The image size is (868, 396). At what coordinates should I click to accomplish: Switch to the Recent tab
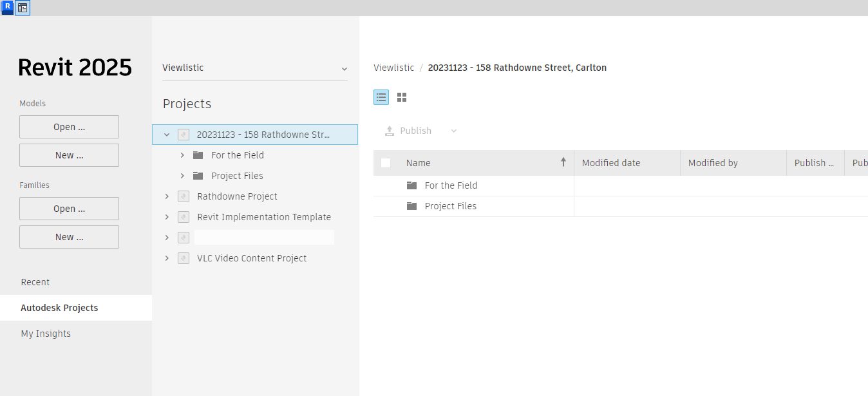click(76, 282)
